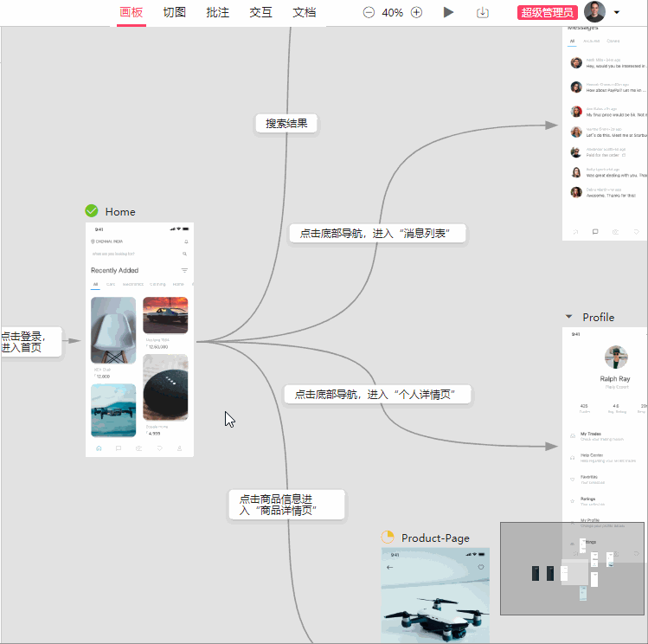Viewport: 648px width, 644px height.
Task: Select the Home artboard title
Action: pos(120,211)
